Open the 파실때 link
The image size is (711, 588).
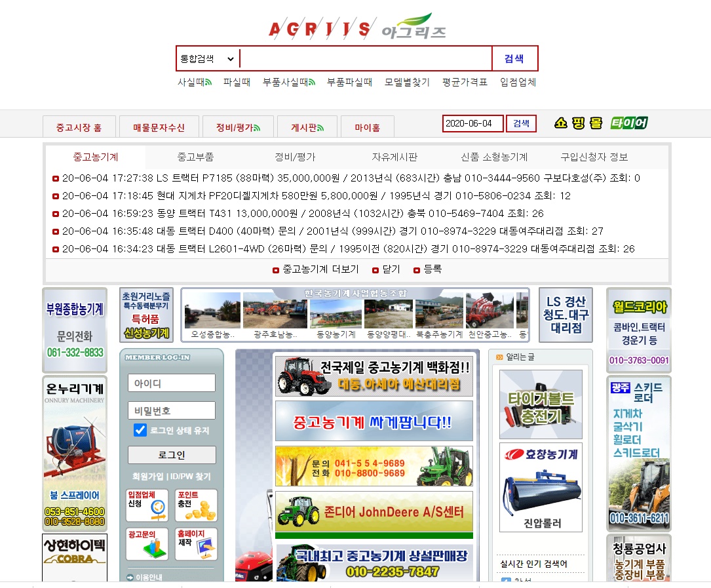coord(237,82)
